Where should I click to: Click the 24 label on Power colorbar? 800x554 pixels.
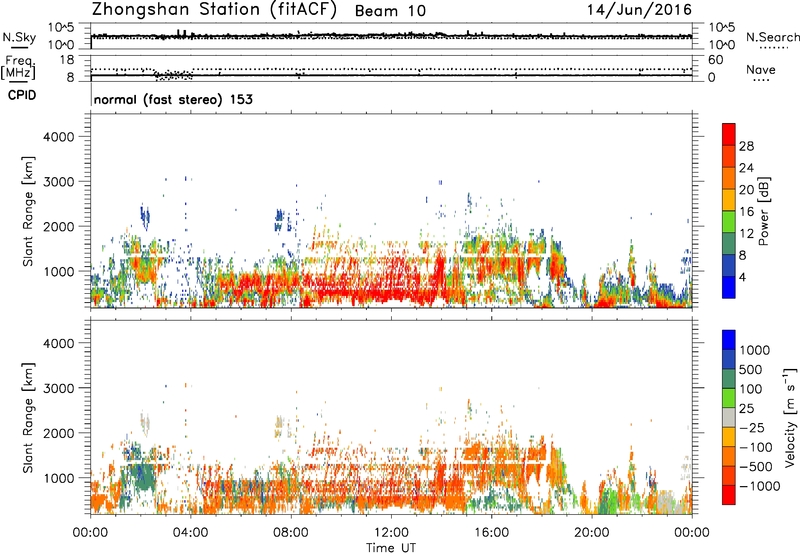tap(746, 168)
